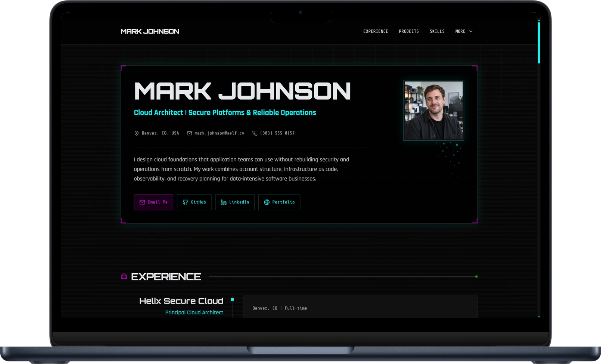This screenshot has height=364, width=601.
Task: Click the profile photo of Mark Johnson
Action: (434, 111)
